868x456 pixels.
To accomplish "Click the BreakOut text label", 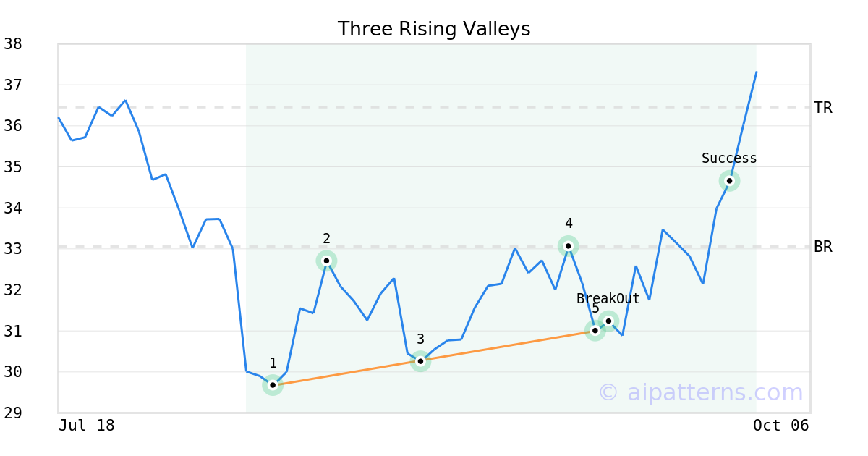I will tap(608, 299).
